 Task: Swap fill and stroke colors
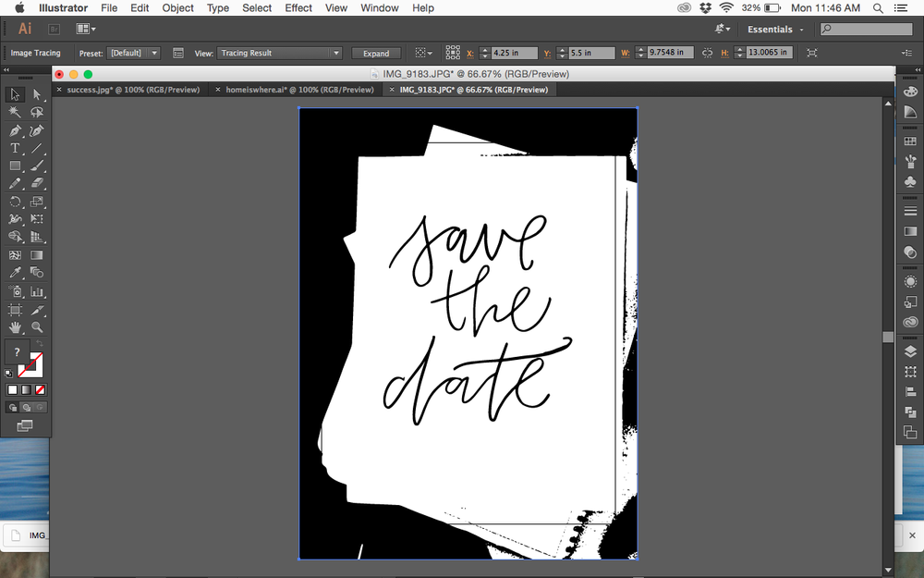tap(40, 343)
